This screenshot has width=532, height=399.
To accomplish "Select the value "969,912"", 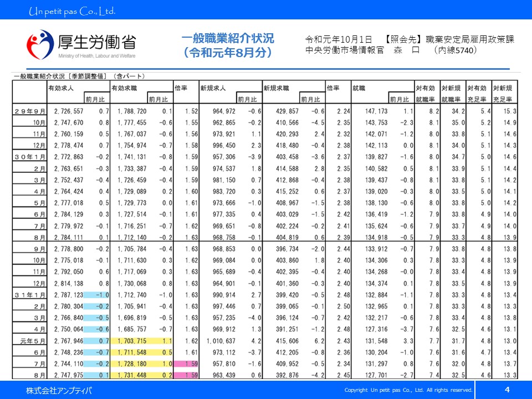I will pos(224,329).
